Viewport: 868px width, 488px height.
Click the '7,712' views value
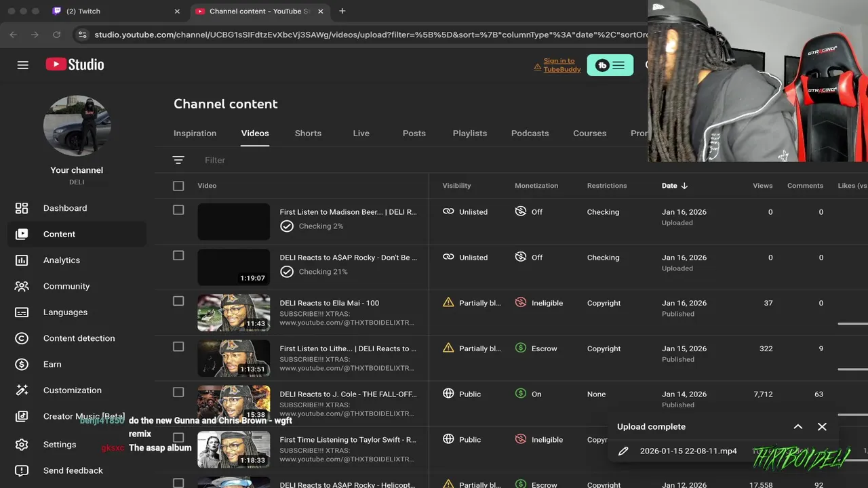coord(763,394)
